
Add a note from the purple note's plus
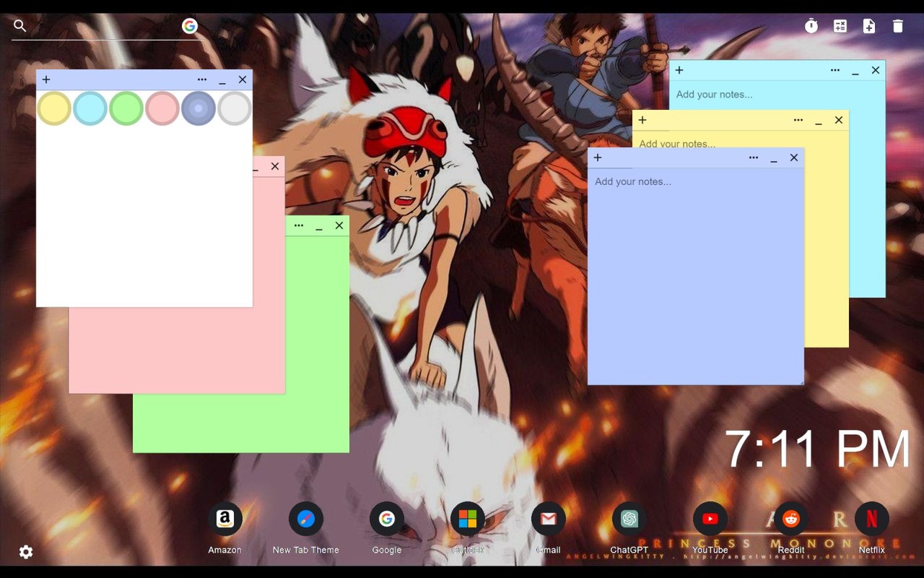click(x=598, y=158)
